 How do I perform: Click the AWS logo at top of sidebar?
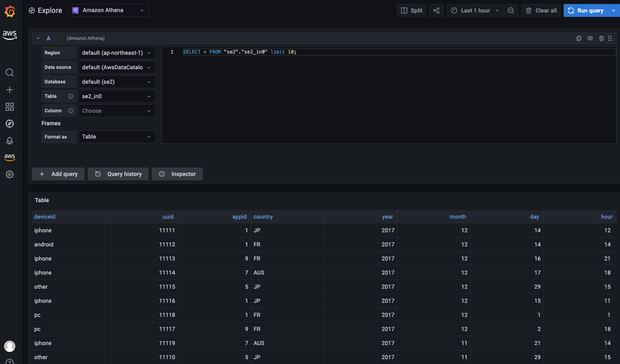click(10, 35)
